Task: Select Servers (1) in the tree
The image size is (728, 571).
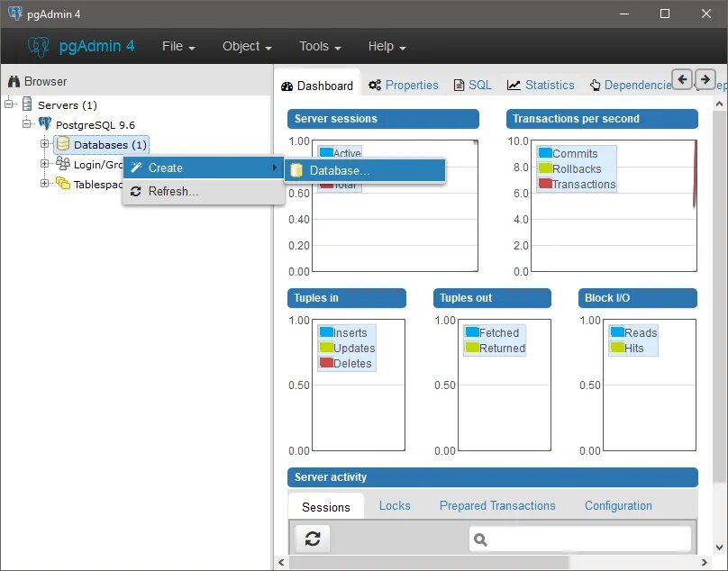Action: (x=68, y=105)
